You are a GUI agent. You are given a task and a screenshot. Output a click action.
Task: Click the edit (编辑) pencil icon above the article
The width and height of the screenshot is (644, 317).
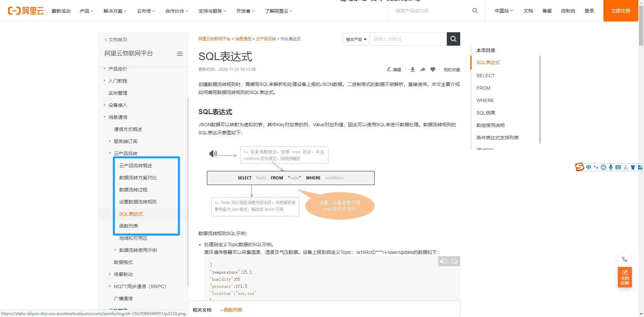pyautogui.click(x=389, y=69)
